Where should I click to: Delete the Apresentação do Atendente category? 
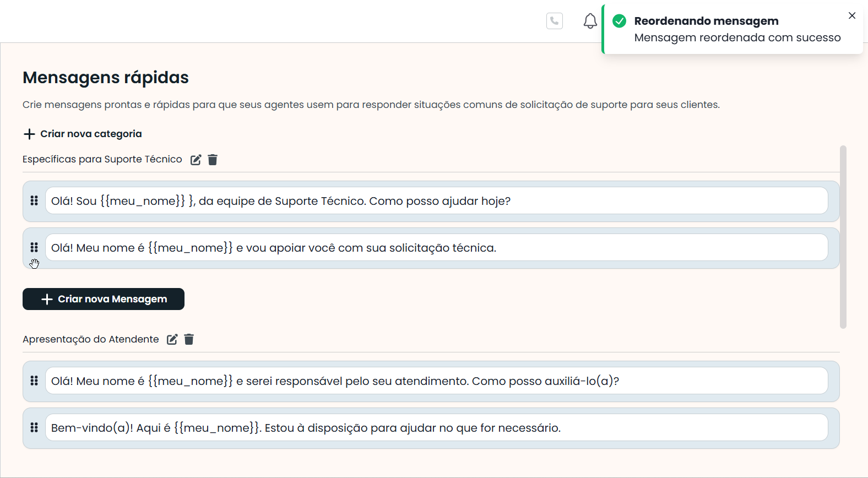pos(189,339)
